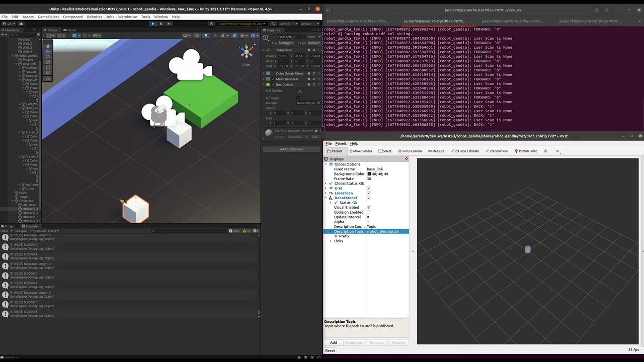Toggle the warnings count in Console
This screenshot has height=362, width=644.
[x=248, y=231]
